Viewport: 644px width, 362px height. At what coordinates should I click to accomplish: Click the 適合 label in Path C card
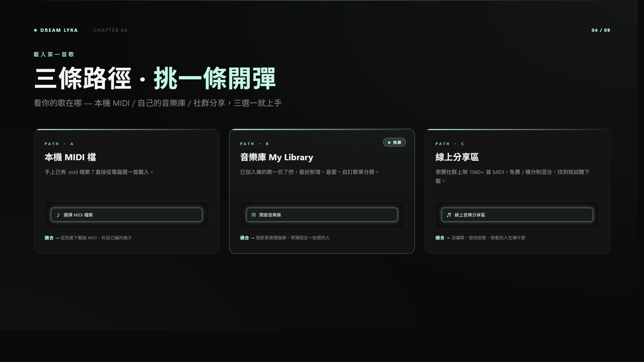click(x=440, y=238)
